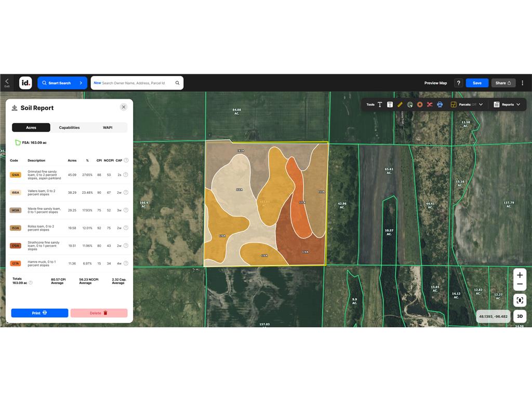
Task: Select the I53A code swatch
Action: click(x=16, y=228)
